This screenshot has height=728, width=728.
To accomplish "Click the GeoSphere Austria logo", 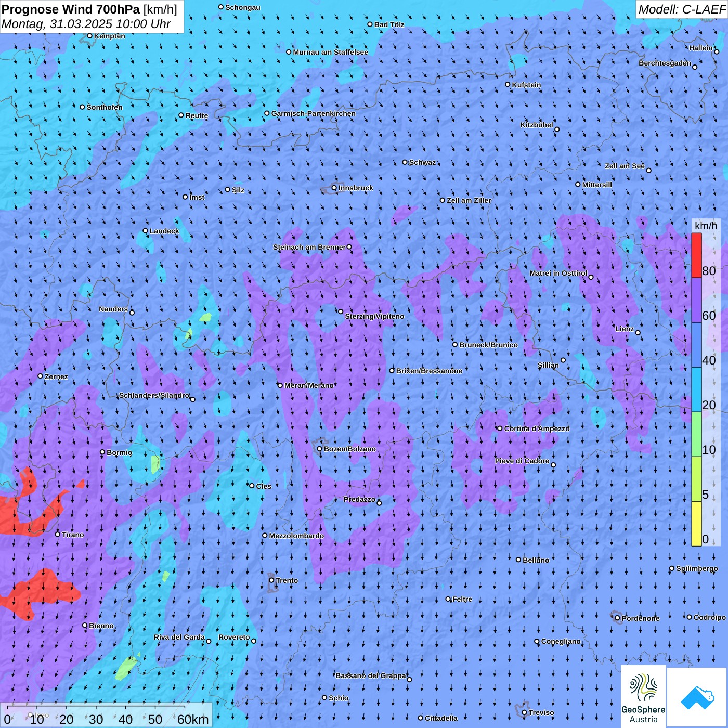I will (643, 697).
